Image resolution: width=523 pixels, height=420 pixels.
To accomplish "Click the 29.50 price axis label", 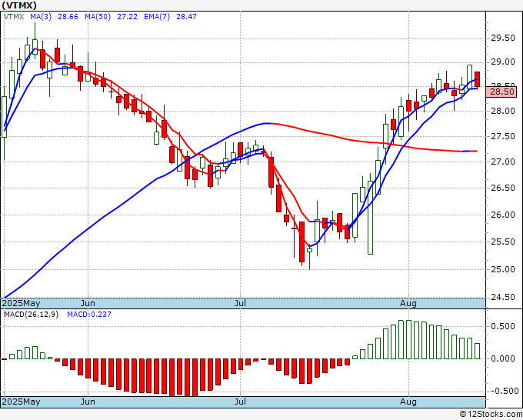I will [x=503, y=38].
